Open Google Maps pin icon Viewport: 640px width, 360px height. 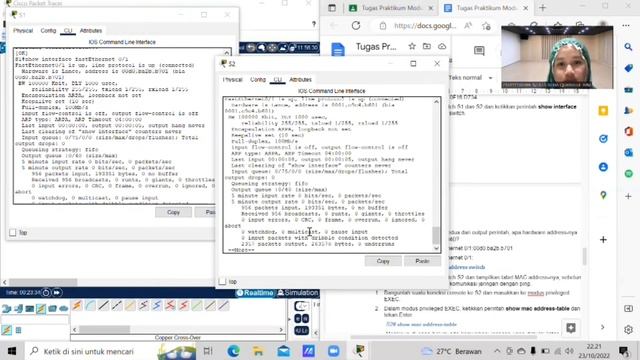point(603,196)
